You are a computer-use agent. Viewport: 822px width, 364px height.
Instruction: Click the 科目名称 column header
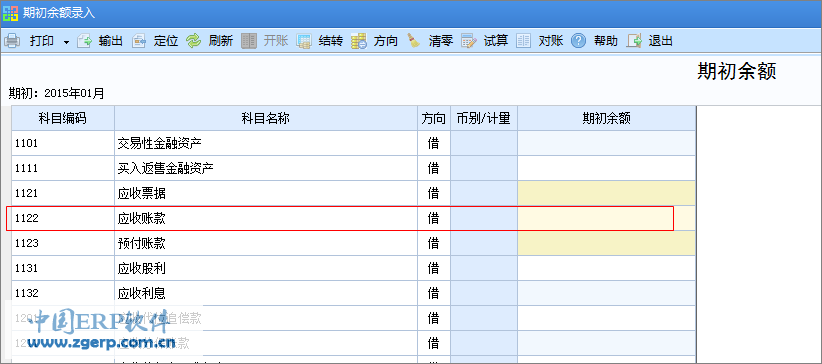pos(266,119)
